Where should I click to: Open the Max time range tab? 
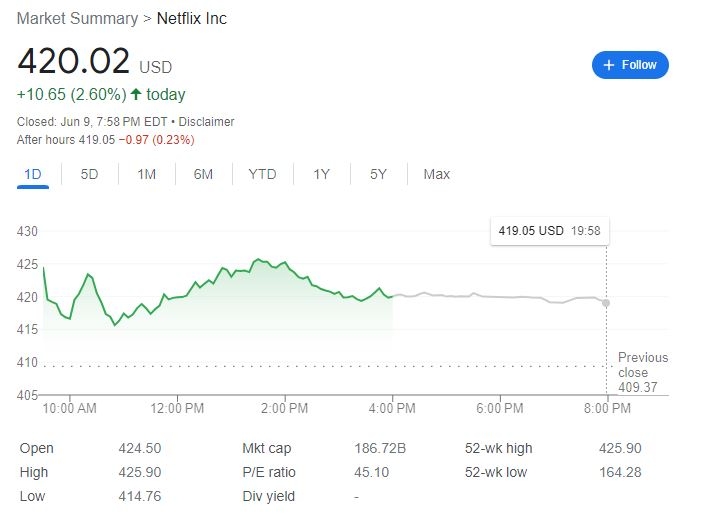coord(437,174)
